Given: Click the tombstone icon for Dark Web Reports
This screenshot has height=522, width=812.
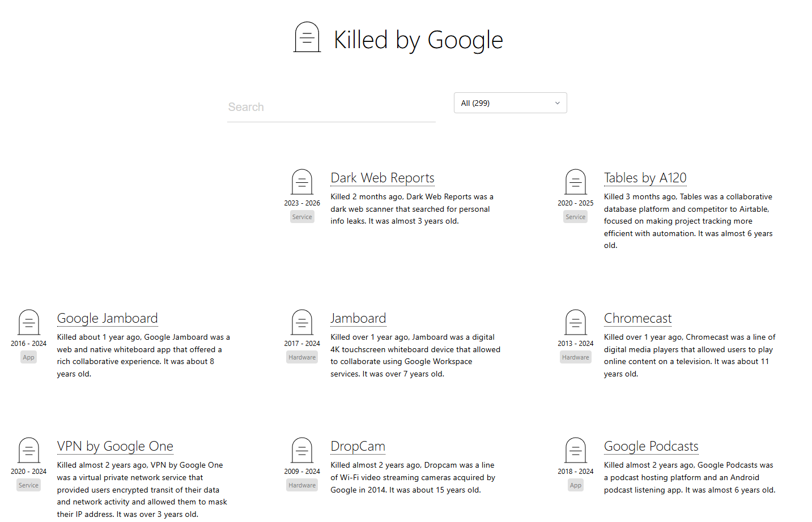Looking at the screenshot, I should tap(302, 182).
